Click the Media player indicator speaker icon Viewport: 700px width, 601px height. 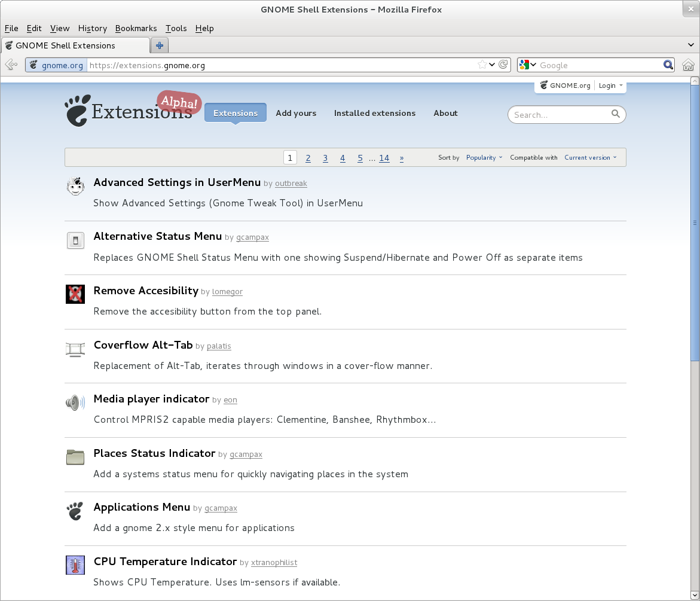click(75, 402)
